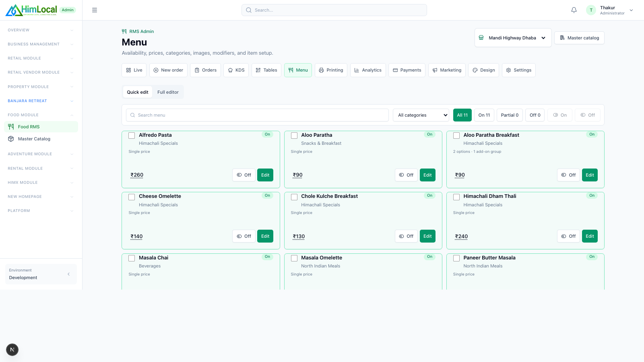The image size is (644, 362).
Task: Turn off Cheese Omelette availability
Action: point(244,236)
